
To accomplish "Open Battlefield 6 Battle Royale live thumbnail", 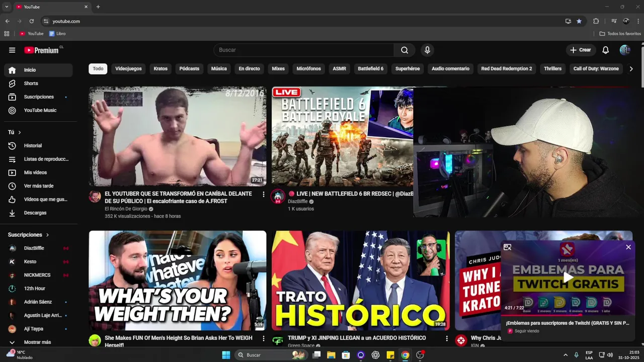I will pos(342,136).
